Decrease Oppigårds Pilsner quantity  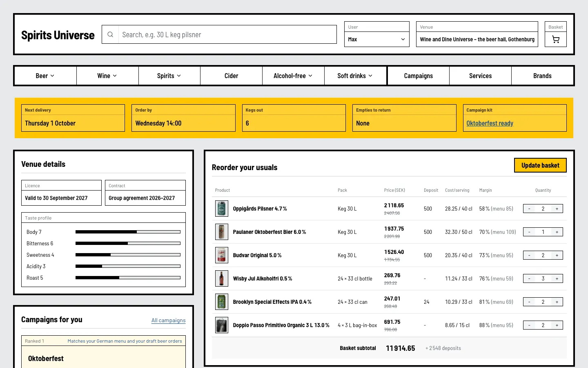[x=529, y=209]
